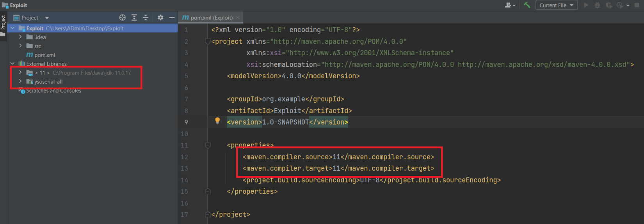Select the src folder row
Screen dimensions: 644x224
92,46
